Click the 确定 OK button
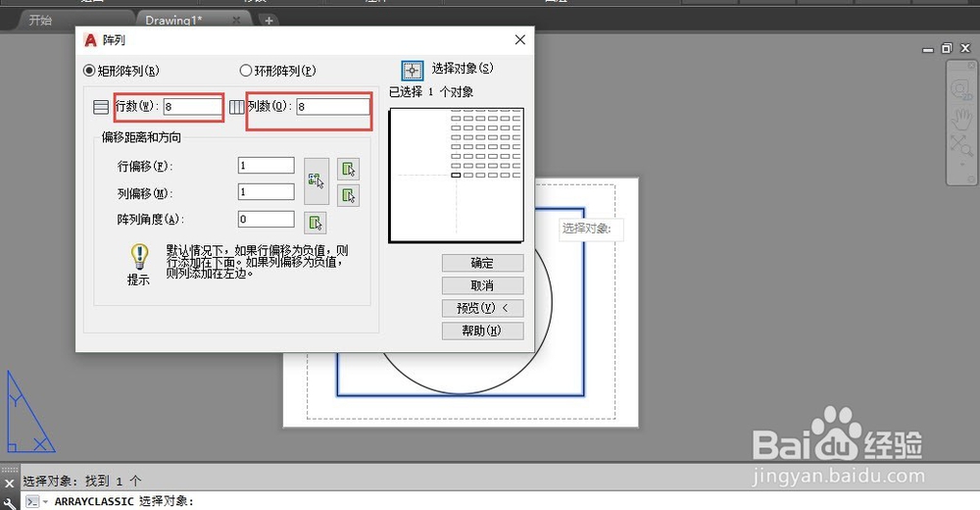The image size is (980, 510). [x=482, y=263]
